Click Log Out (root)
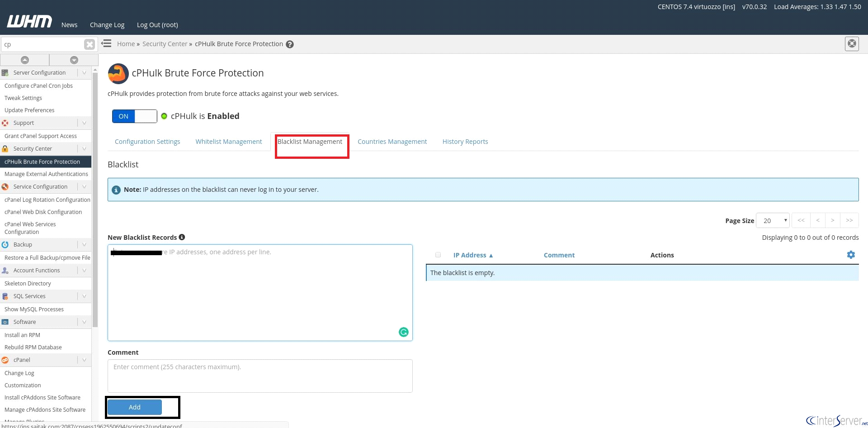This screenshot has height=428, width=868. pos(157,25)
